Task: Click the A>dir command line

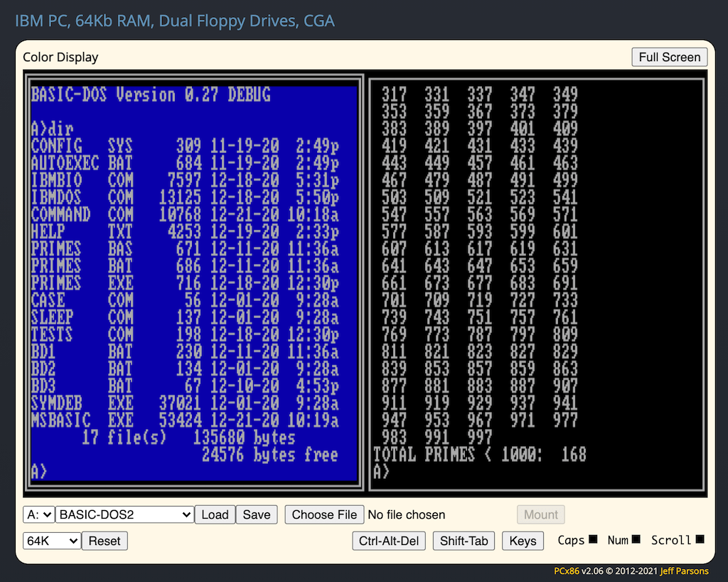Action: pyautogui.click(x=52, y=129)
